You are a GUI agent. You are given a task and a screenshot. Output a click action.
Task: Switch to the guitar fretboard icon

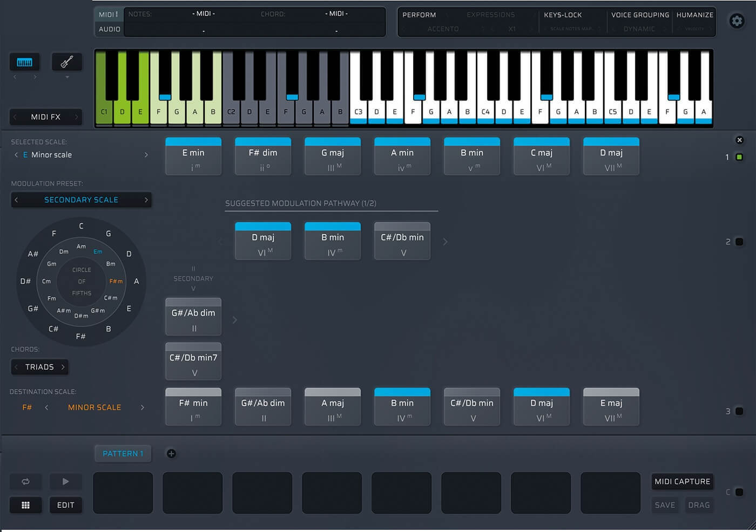[66, 62]
